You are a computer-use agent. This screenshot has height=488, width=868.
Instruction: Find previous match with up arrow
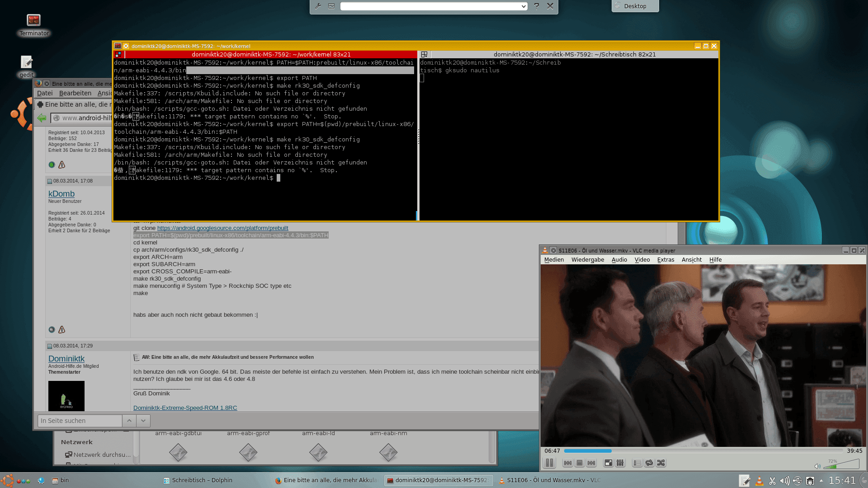tap(129, 421)
